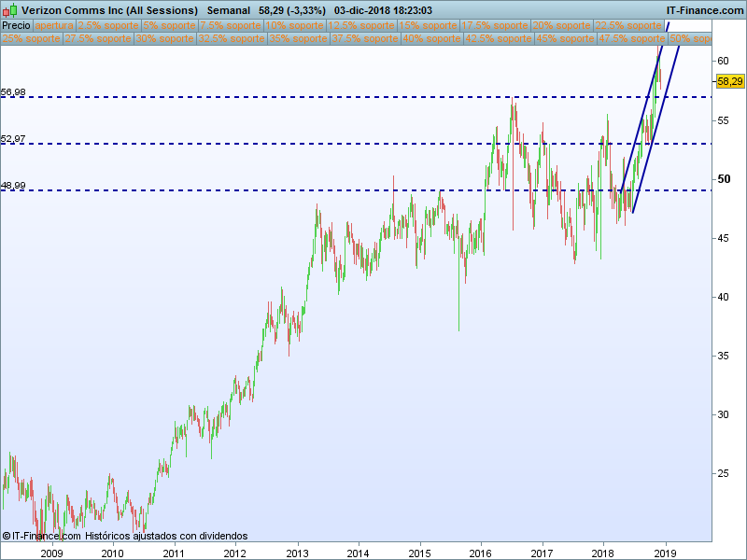
Task: Click the IT-Finance.com link in title bar
Action: pyautogui.click(x=705, y=10)
